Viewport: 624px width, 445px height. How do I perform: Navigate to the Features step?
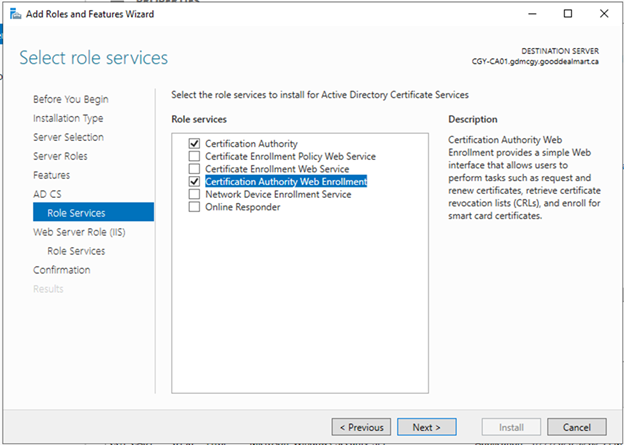point(51,175)
